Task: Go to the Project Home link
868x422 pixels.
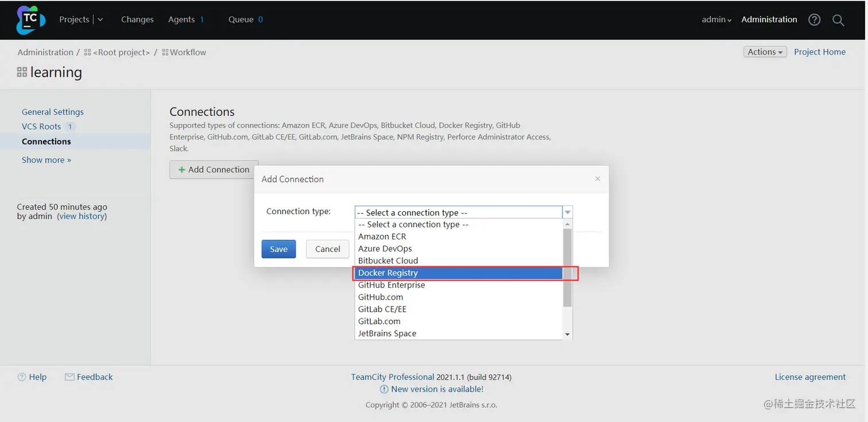Action: [819, 52]
